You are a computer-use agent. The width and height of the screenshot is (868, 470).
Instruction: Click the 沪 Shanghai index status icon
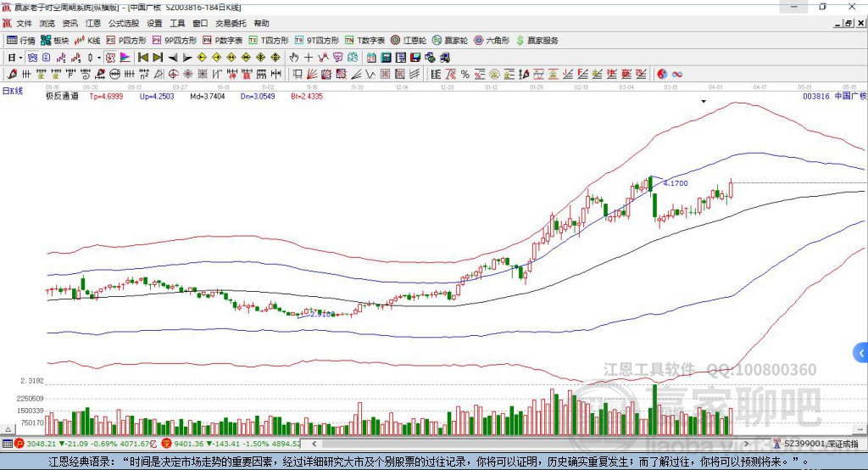[20, 444]
